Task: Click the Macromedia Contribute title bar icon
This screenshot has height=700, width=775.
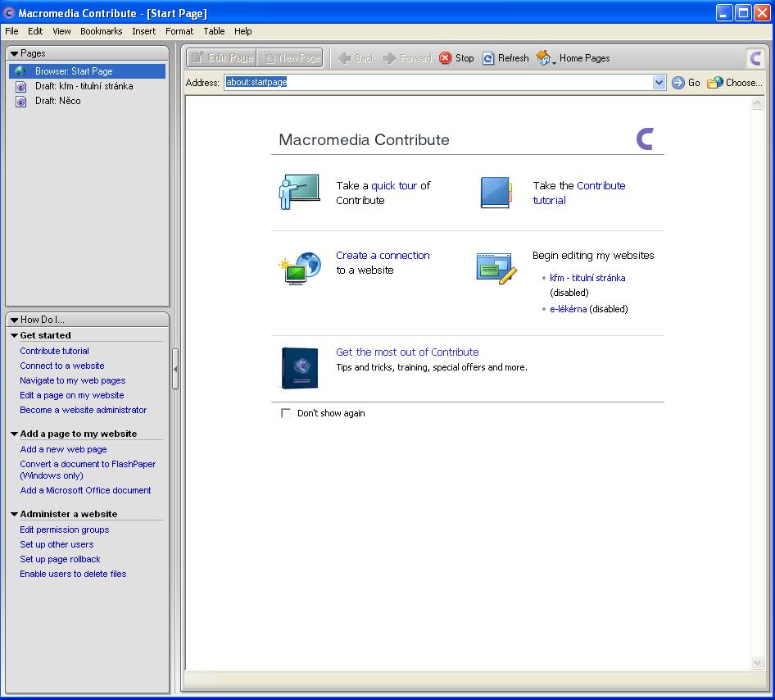Action: [x=9, y=13]
